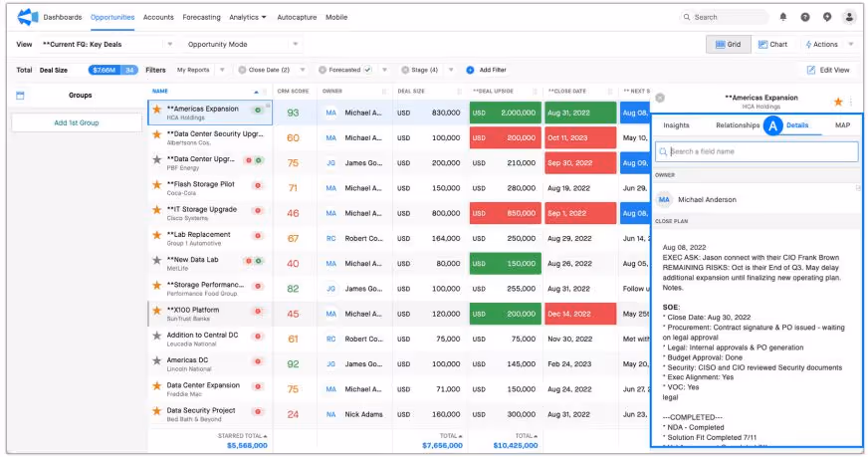Click the Edit View button
This screenshot has height=457, width=868.
point(827,70)
